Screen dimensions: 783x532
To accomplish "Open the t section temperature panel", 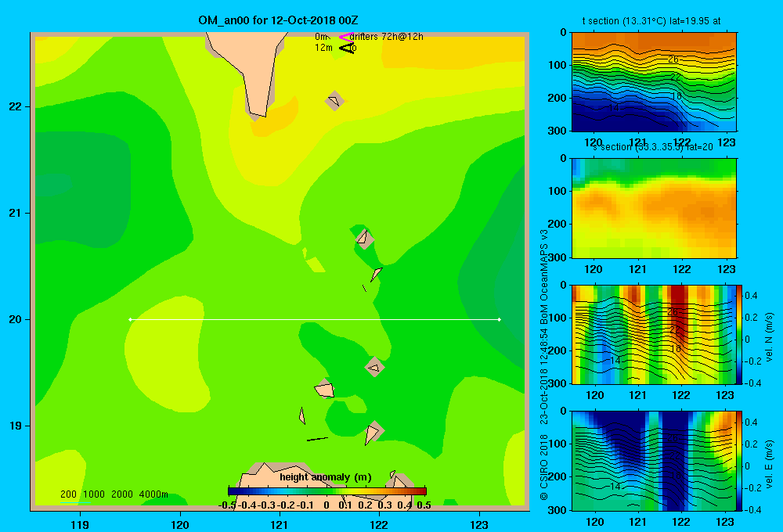I will tap(654, 81).
